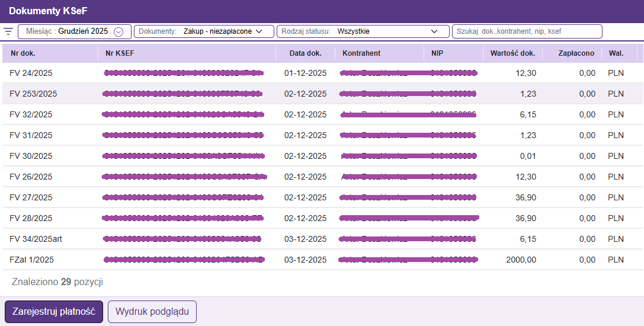The image size is (644, 326).
Task: Select the FZal 1/2025 document row
Action: (x=32, y=260)
